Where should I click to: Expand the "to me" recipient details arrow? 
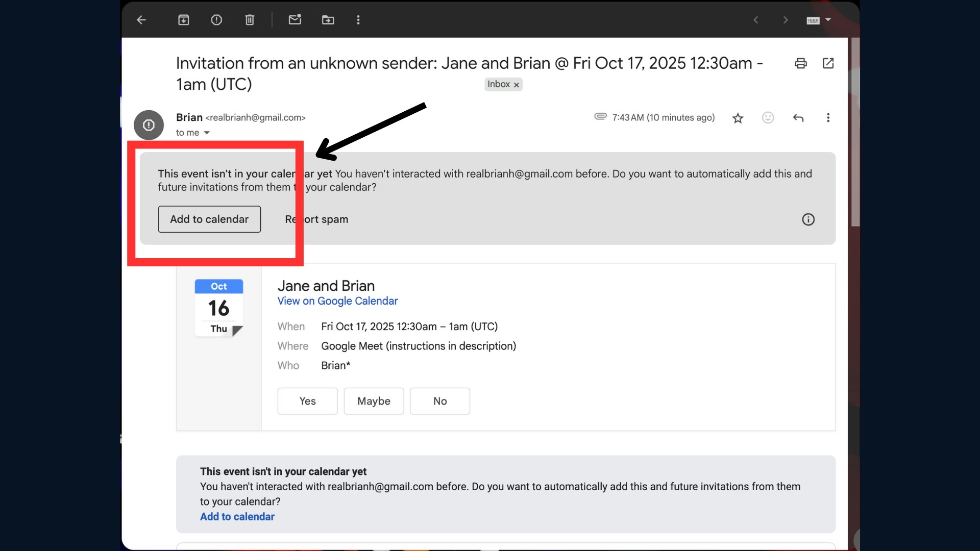(207, 133)
